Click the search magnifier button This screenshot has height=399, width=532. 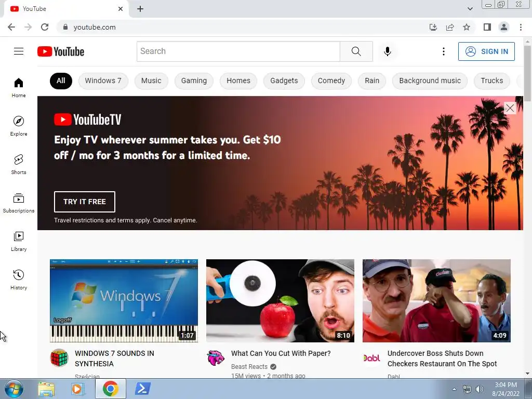(x=356, y=51)
